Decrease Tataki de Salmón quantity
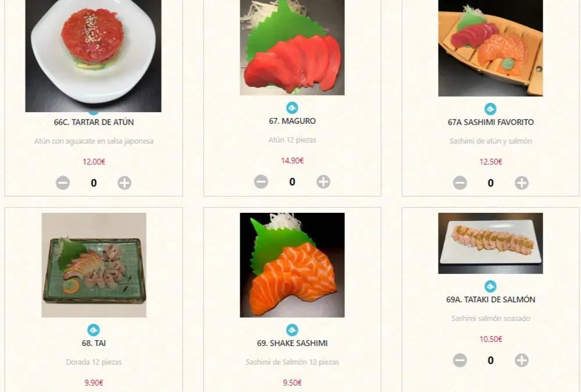The image size is (581, 392). (x=460, y=360)
